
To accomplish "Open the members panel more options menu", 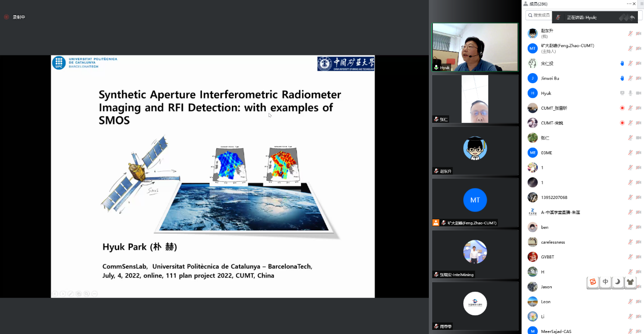I will pyautogui.click(x=629, y=4).
